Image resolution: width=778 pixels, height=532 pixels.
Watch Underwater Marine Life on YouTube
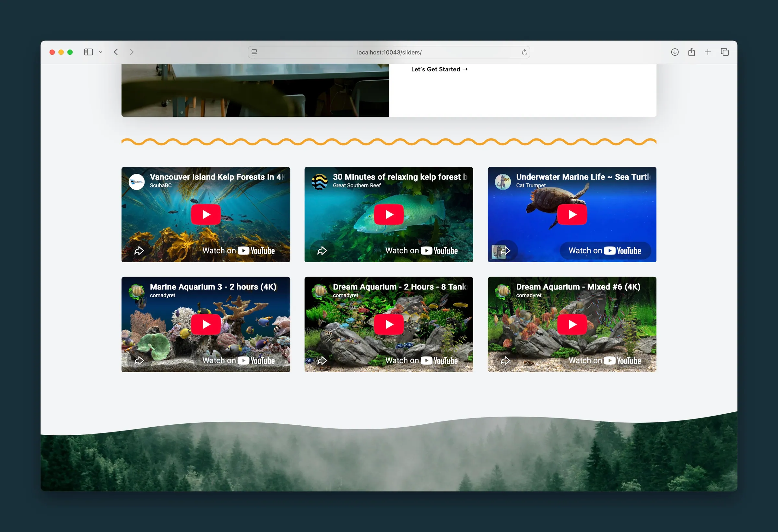[x=605, y=250]
